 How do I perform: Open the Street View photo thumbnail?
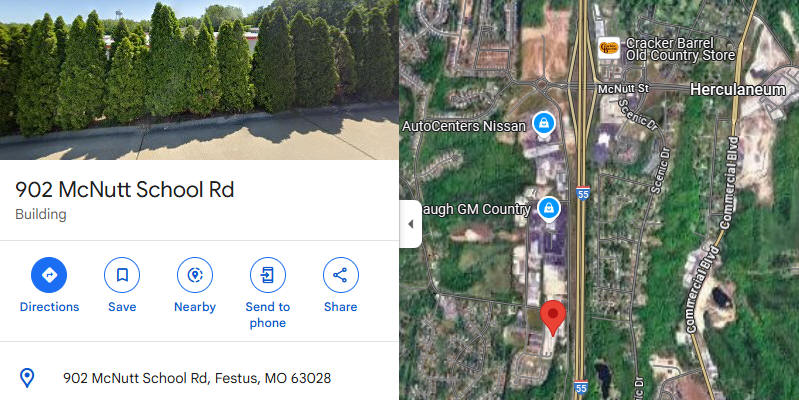[x=199, y=79]
